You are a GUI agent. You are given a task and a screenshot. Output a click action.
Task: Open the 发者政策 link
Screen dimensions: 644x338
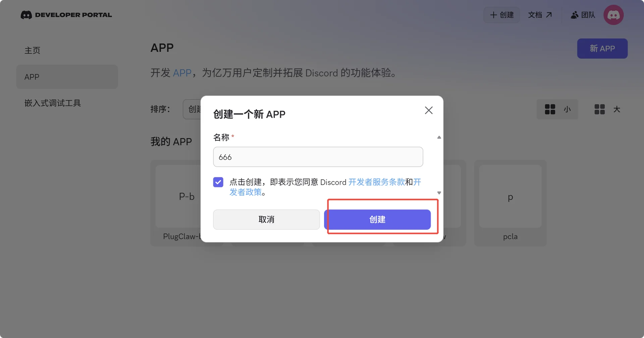click(x=246, y=192)
